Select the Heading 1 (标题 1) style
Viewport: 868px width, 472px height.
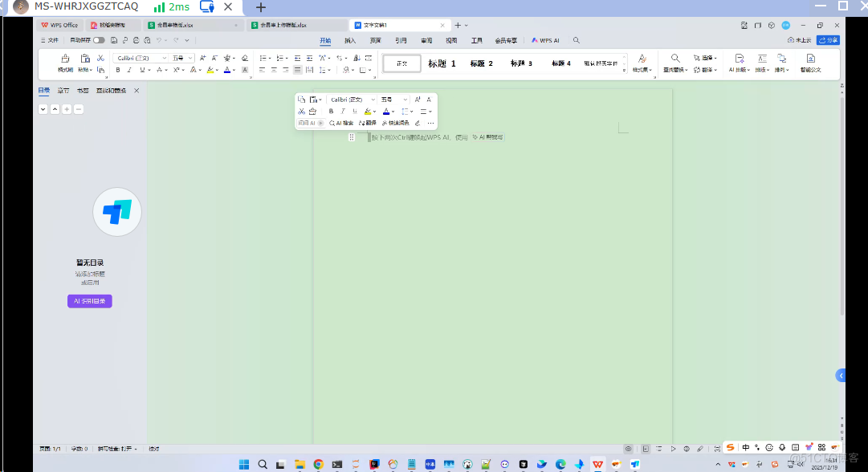(442, 63)
